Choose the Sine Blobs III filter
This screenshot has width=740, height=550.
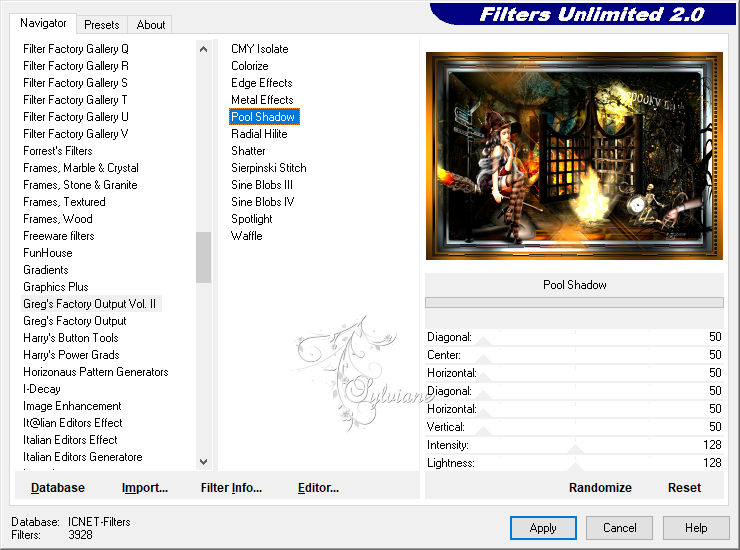click(262, 185)
